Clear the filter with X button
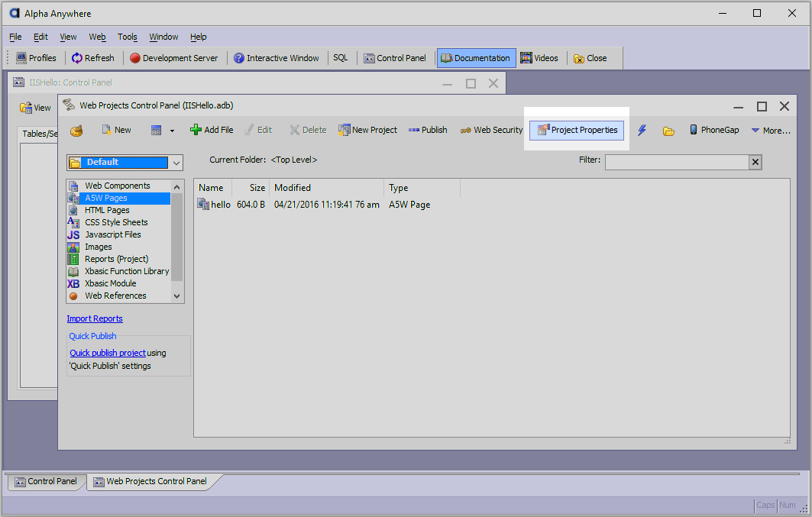812x517 pixels. [x=755, y=162]
